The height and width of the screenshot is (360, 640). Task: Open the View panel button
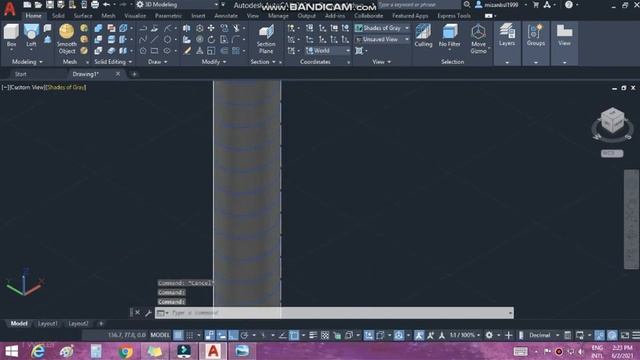(564, 36)
